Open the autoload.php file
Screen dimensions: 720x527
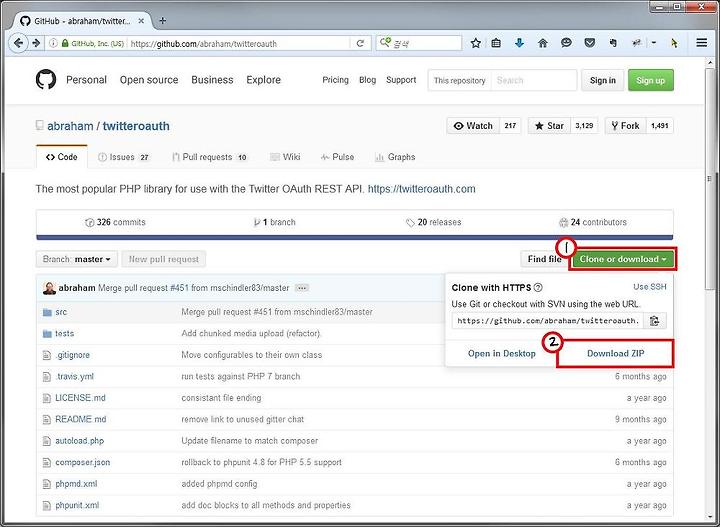pyautogui.click(x=79, y=441)
